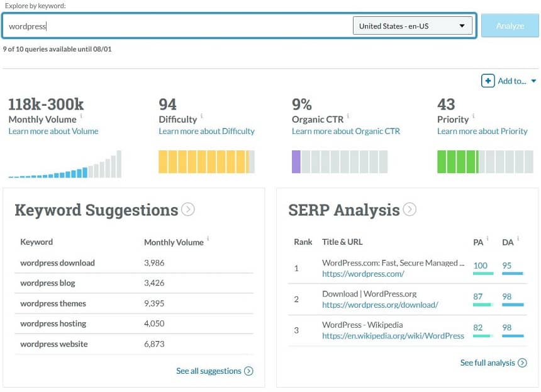
Task: Open Learn more about Organic CTR link
Action: click(346, 131)
